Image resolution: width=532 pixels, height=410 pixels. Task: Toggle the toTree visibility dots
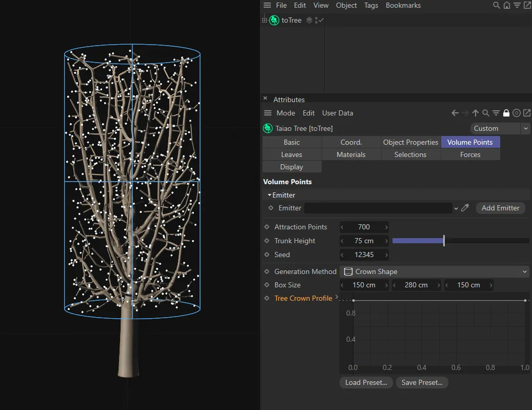317,21
